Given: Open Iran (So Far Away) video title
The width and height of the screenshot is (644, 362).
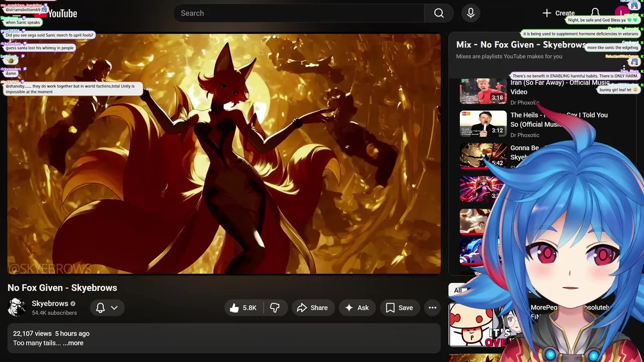Looking at the screenshot, I should (560, 87).
